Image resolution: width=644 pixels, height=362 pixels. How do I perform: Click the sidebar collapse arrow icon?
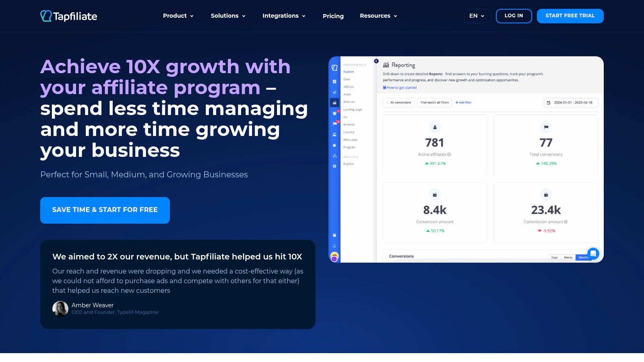[x=376, y=61]
